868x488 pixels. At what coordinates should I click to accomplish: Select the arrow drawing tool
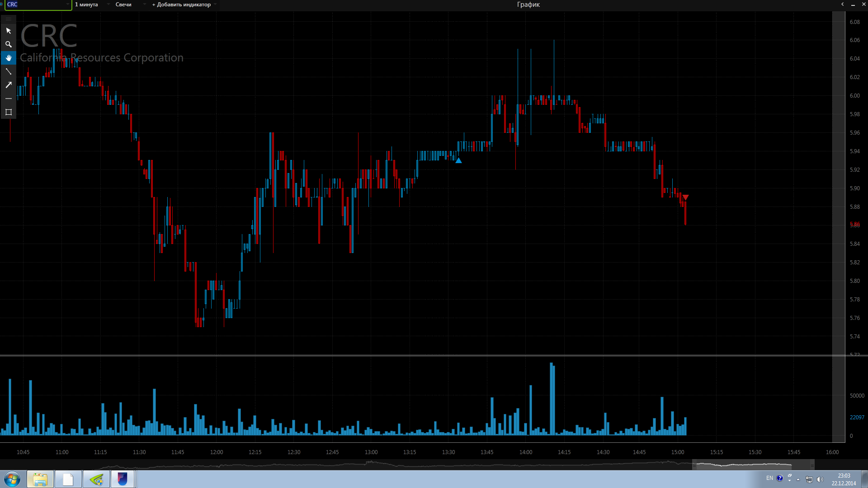[x=8, y=85]
